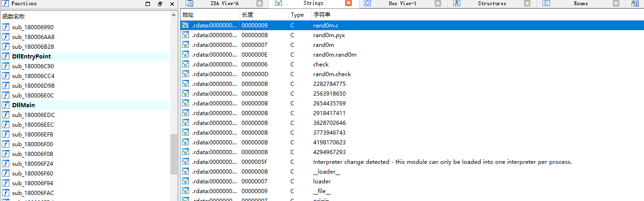Click the string icon beside rand0m.pyx row

185,35
